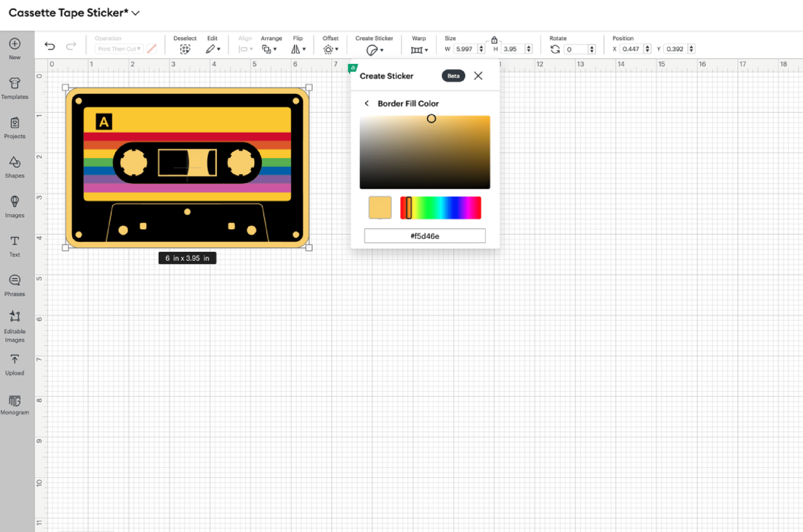This screenshot has width=803, height=532.
Task: Open the Warp tool menu
Action: [419, 50]
